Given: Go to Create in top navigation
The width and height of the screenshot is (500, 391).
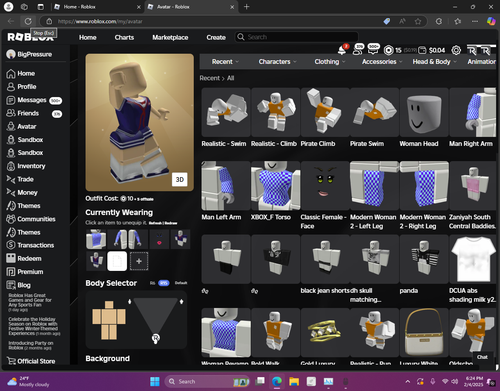Looking at the screenshot, I should tap(216, 37).
